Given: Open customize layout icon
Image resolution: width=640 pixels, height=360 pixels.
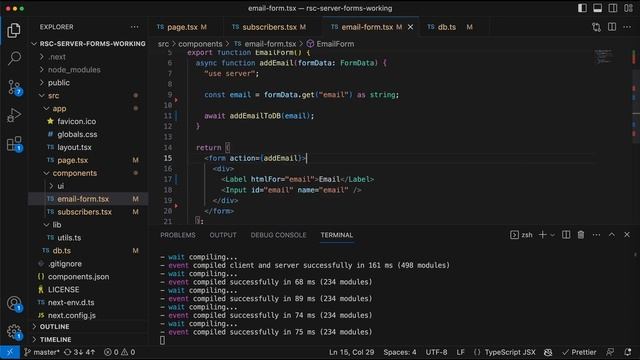Looking at the screenshot, I should 628,8.
